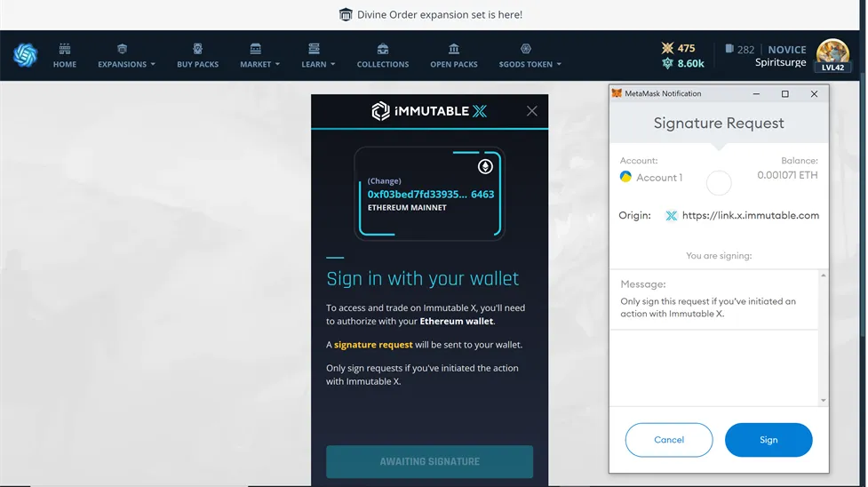Viewport: 868px width, 487px height.
Task: Click the 0.001071 ETH balance value
Action: (787, 175)
